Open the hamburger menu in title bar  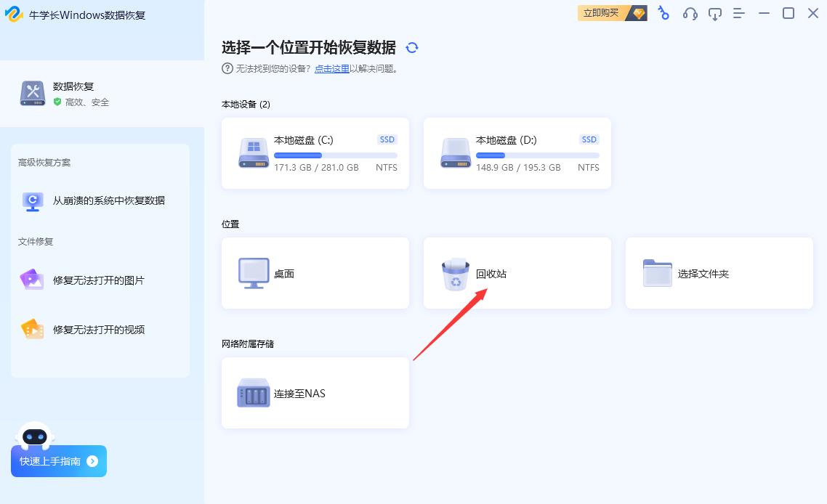pos(739,13)
